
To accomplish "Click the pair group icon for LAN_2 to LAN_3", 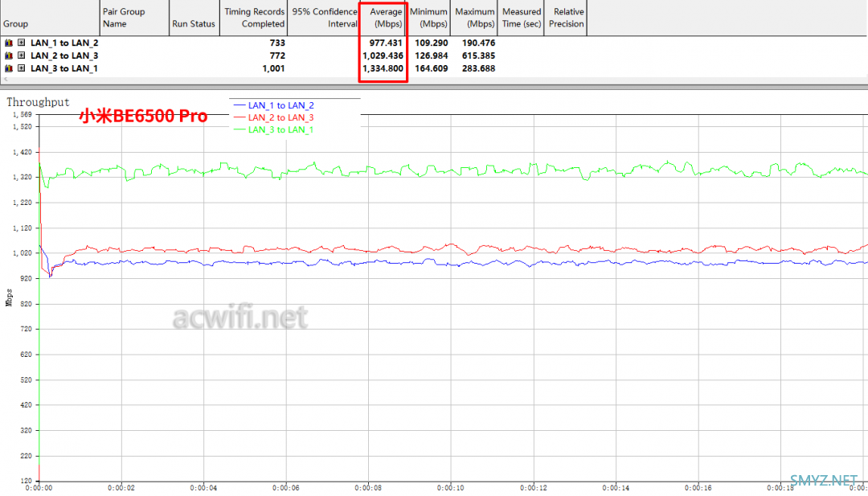I will pyautogui.click(x=8, y=55).
